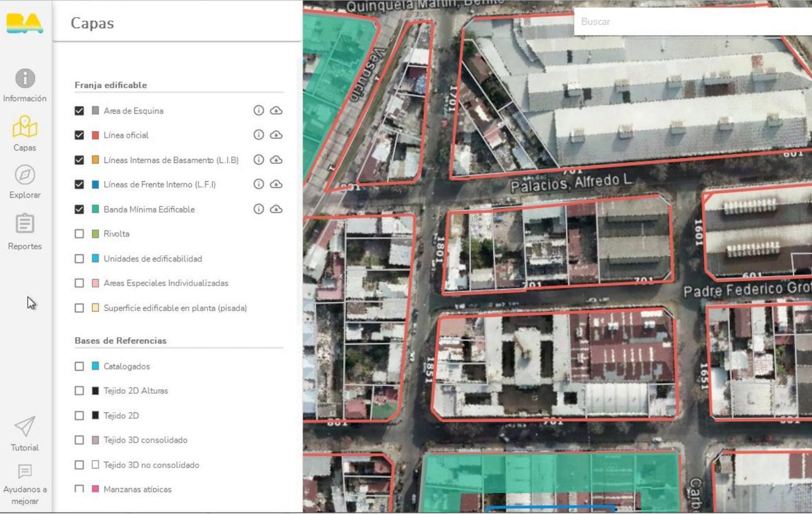Open the Explorar compass icon
The width and height of the screenshot is (812, 514).
pos(25,175)
